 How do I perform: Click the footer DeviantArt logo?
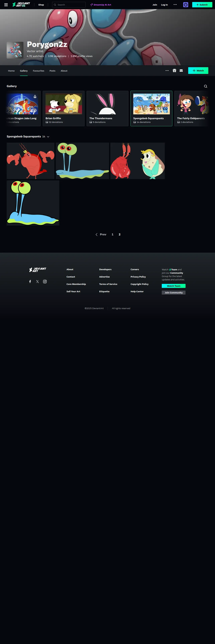tap(38, 270)
